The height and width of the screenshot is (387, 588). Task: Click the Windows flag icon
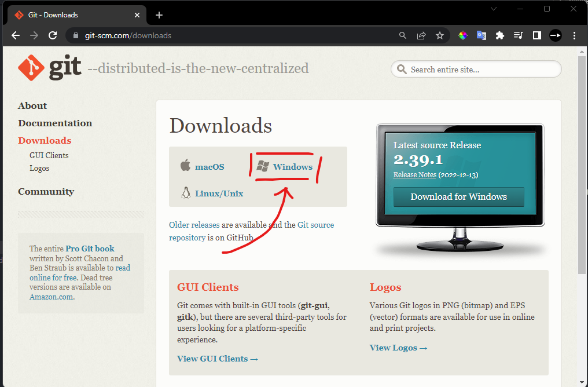pyautogui.click(x=263, y=166)
